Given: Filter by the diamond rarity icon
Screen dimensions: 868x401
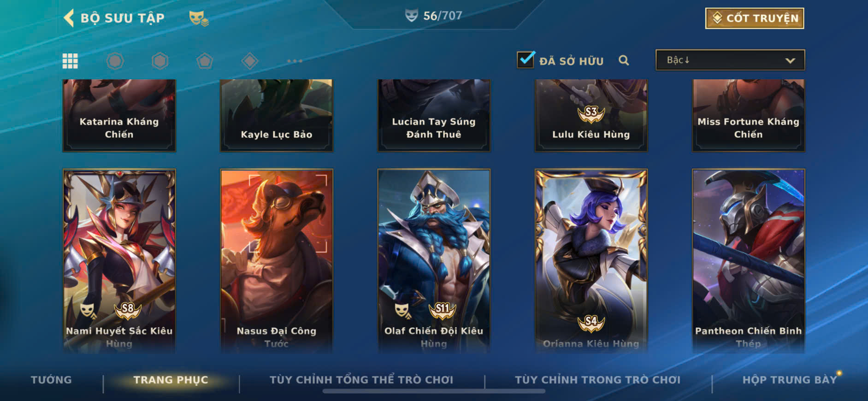Looking at the screenshot, I should pyautogui.click(x=249, y=61).
